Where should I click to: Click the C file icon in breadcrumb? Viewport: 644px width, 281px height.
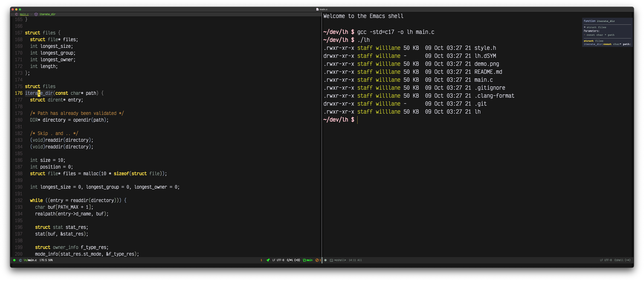click(x=16, y=14)
